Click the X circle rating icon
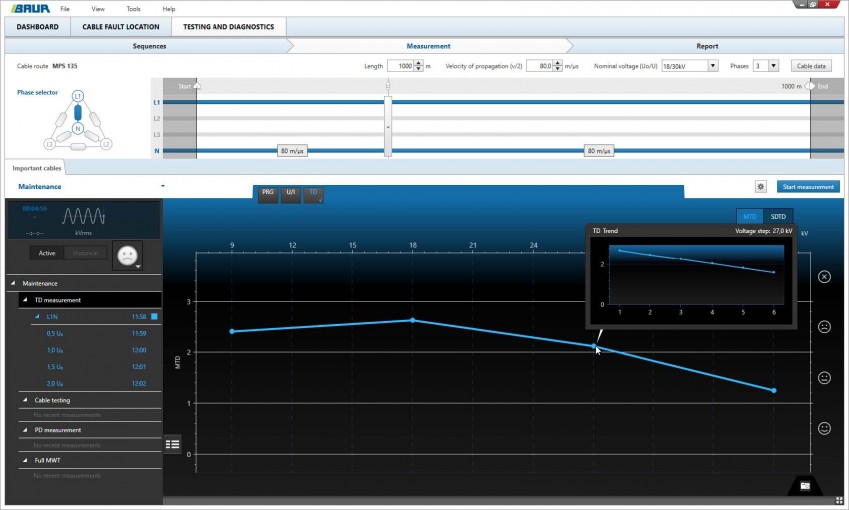Image resolution: width=849 pixels, height=510 pixels. pyautogui.click(x=824, y=276)
